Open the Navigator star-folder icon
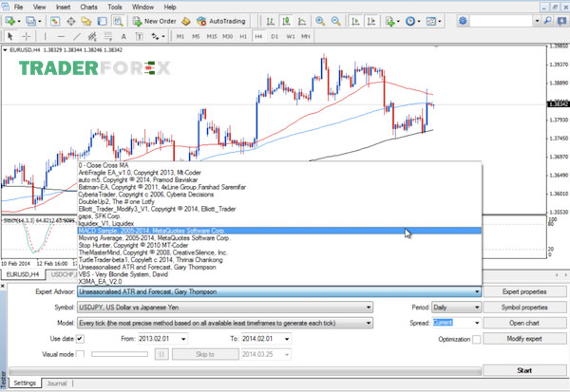Image resolution: width=570 pixels, height=392 pixels. point(86,22)
